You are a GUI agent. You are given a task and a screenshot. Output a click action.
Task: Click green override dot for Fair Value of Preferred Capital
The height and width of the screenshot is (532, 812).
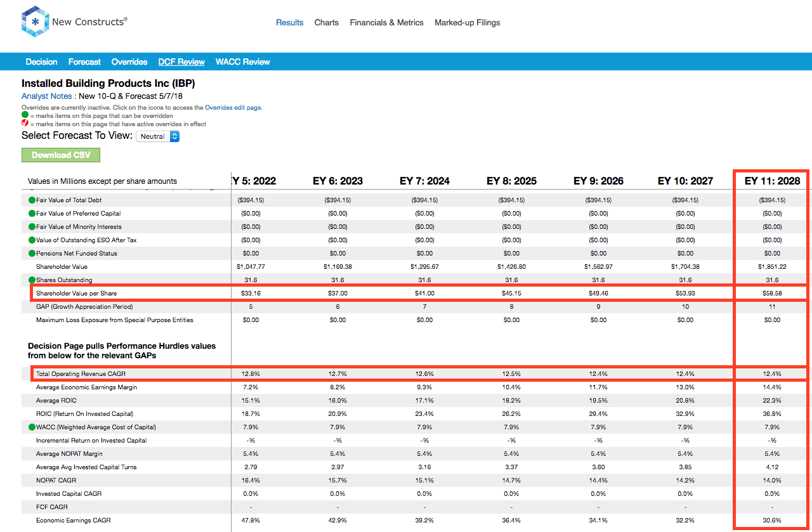tap(32, 213)
